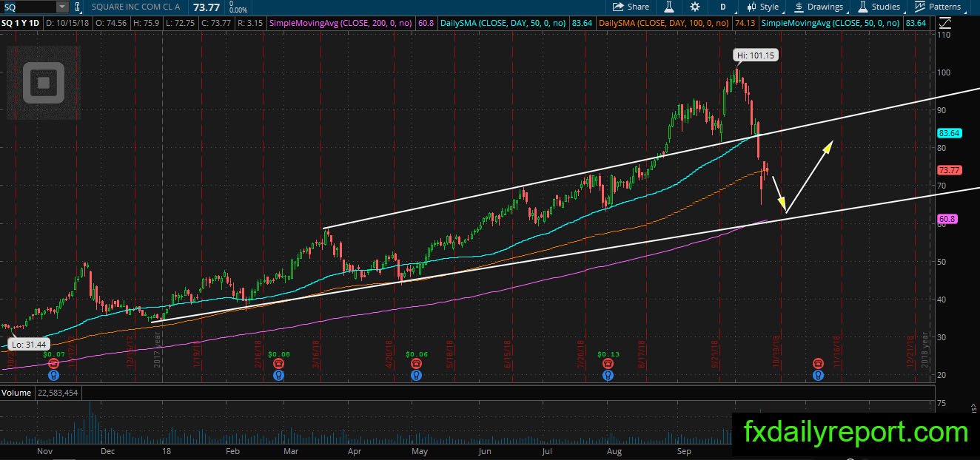Open the flask (thinkScript lab) icon
The height and width of the screenshot is (460, 980).
pyautogui.click(x=669, y=7)
